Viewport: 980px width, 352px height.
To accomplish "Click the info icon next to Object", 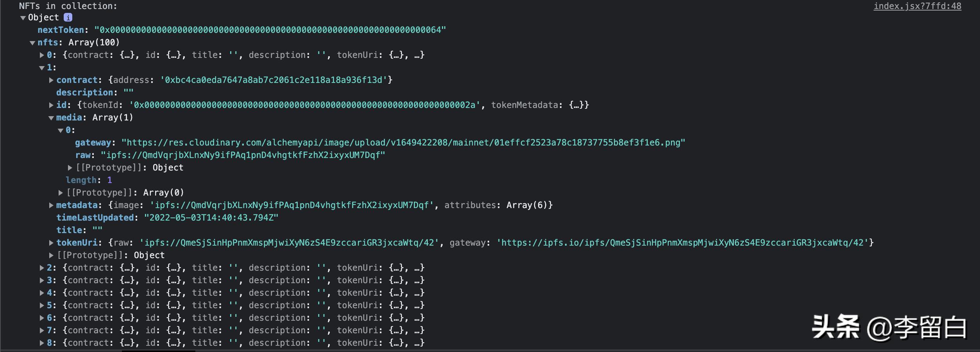I will tap(68, 18).
